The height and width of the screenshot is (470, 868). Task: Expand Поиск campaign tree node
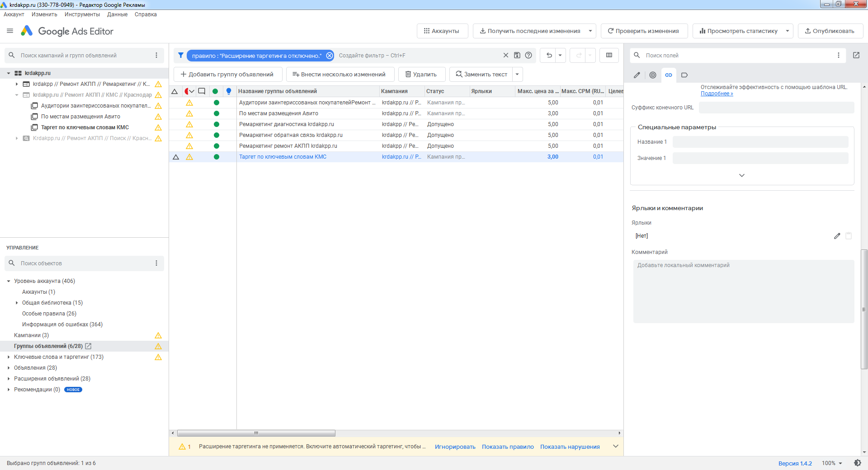click(17, 138)
